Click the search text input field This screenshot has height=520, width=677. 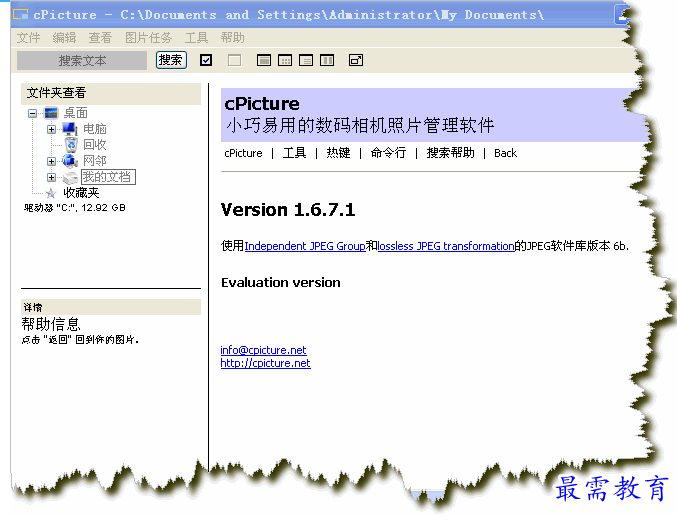click(82, 60)
